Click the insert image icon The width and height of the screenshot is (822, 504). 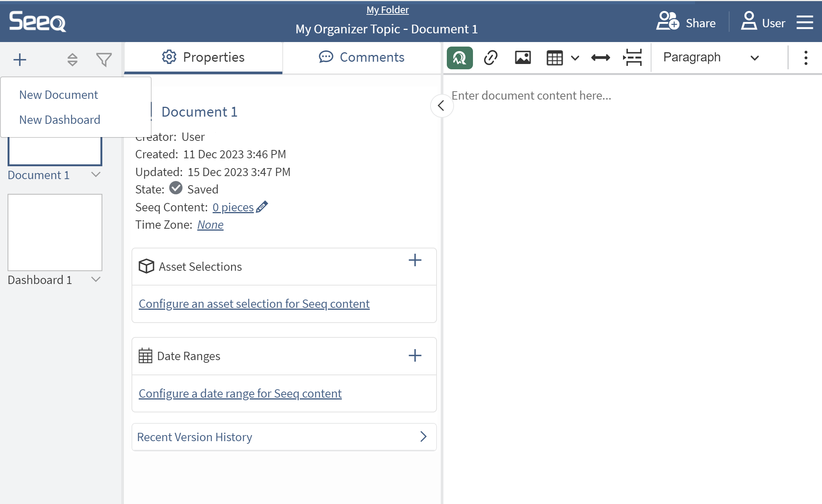point(523,58)
